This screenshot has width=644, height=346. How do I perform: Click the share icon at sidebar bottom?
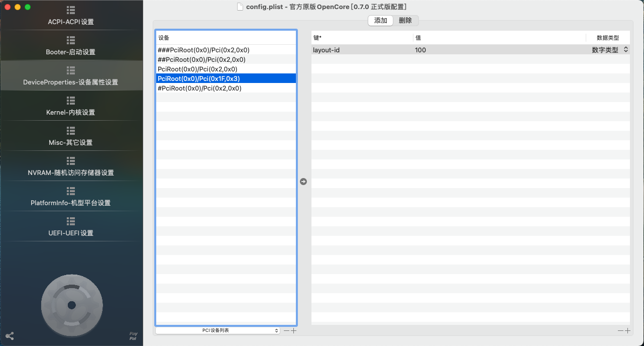pyautogui.click(x=10, y=336)
